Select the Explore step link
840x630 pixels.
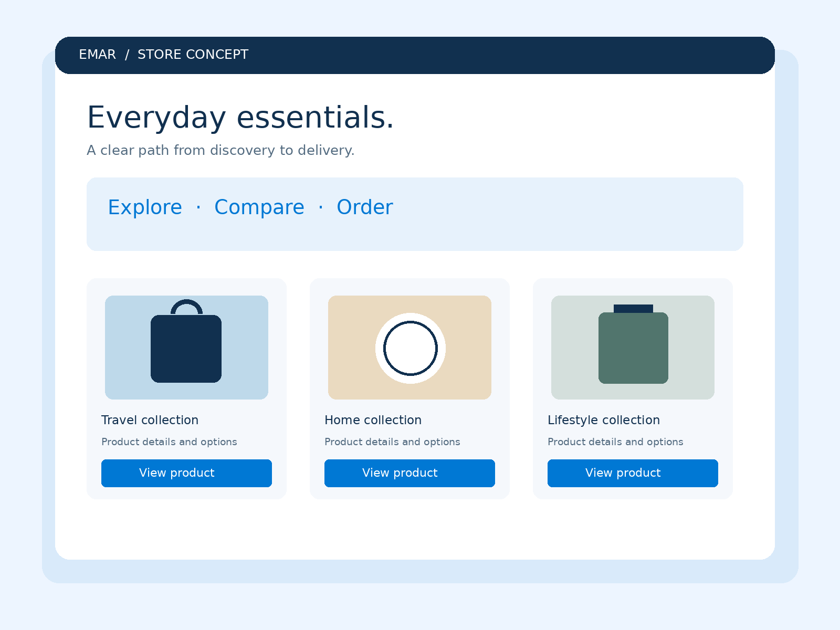145,207
